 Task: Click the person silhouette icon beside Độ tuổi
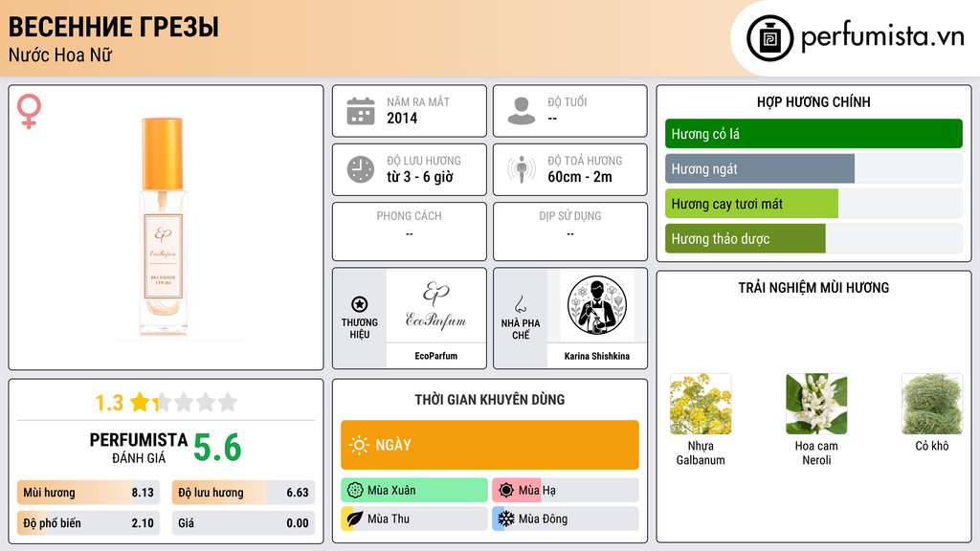(522, 111)
